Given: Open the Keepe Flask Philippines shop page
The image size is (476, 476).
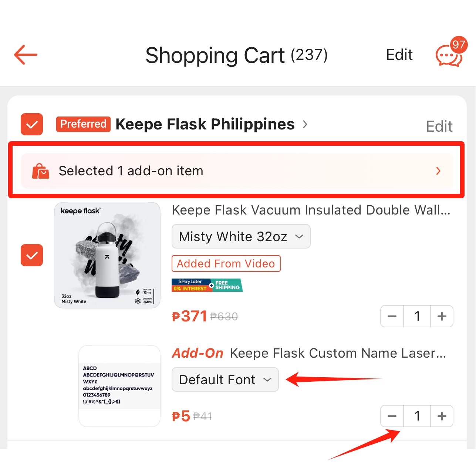Looking at the screenshot, I should click(x=205, y=124).
